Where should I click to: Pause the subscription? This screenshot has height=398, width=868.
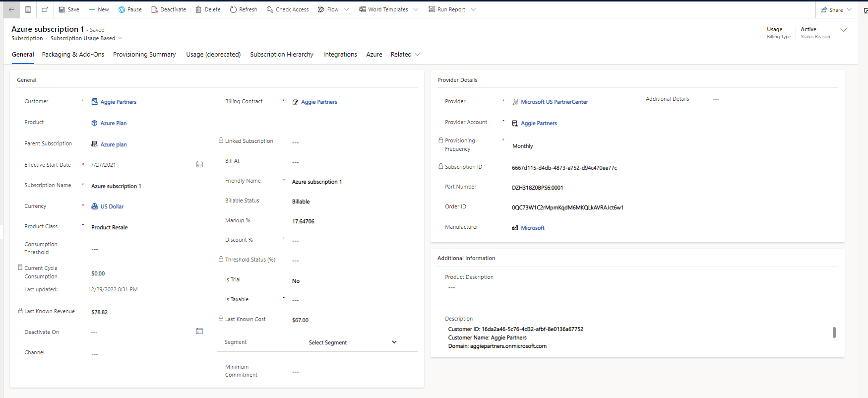click(x=130, y=9)
